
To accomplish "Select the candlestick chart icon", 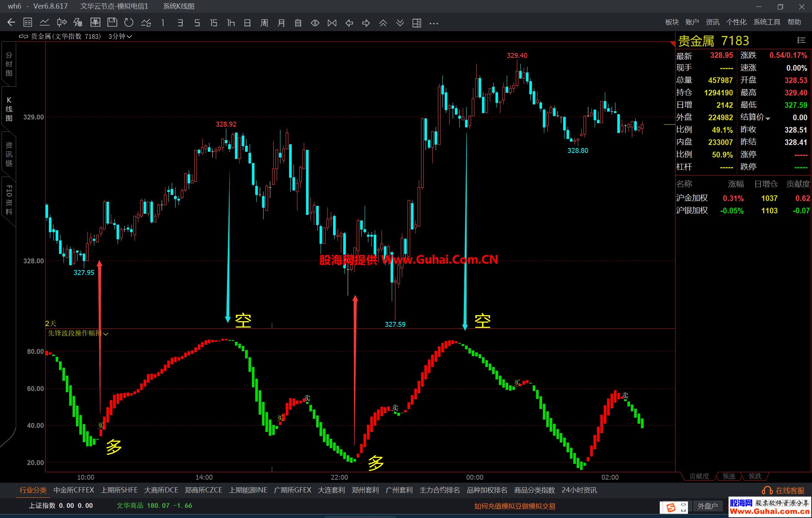I will [x=62, y=23].
